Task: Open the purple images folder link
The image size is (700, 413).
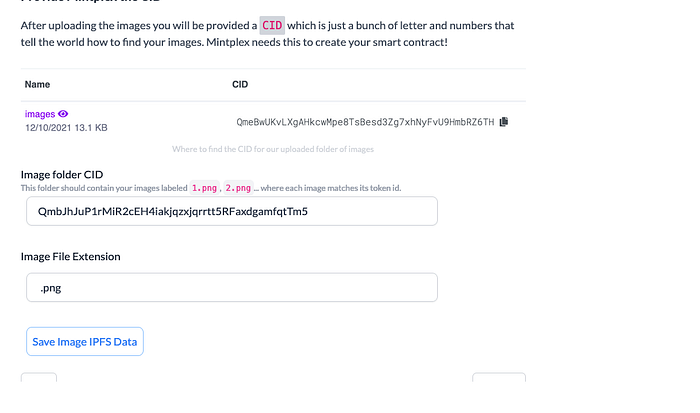Action: point(40,114)
